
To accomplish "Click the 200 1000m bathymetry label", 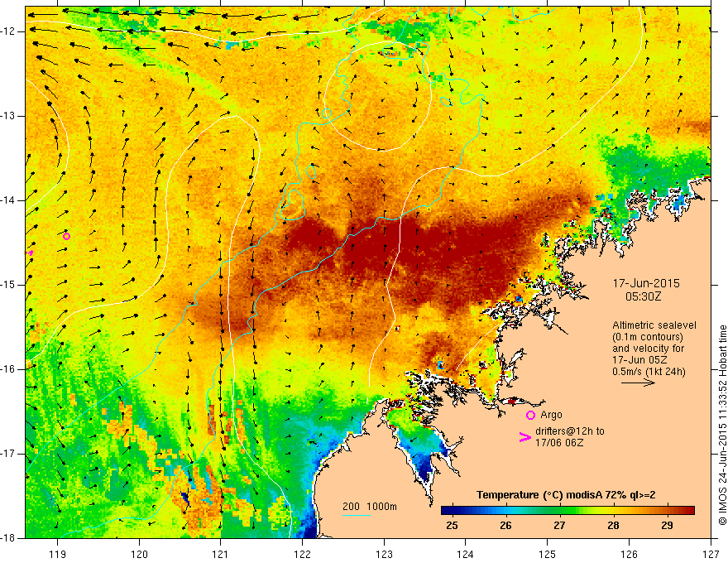I will pos(370,507).
